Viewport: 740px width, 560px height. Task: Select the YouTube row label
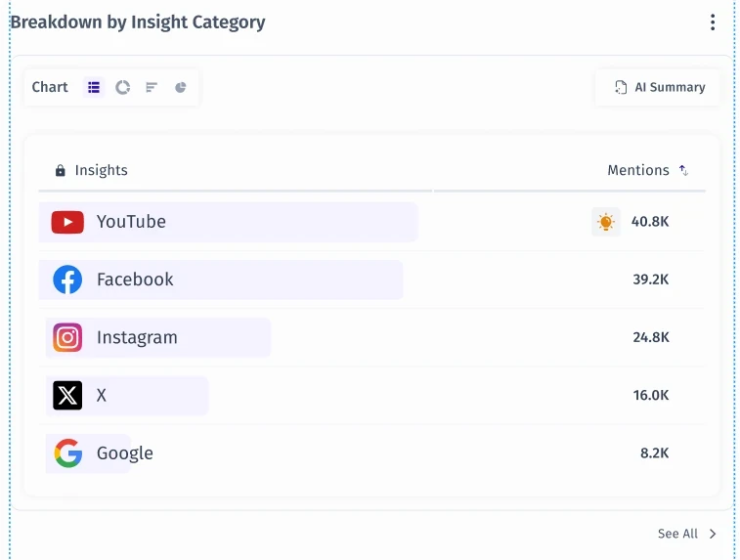pos(131,222)
